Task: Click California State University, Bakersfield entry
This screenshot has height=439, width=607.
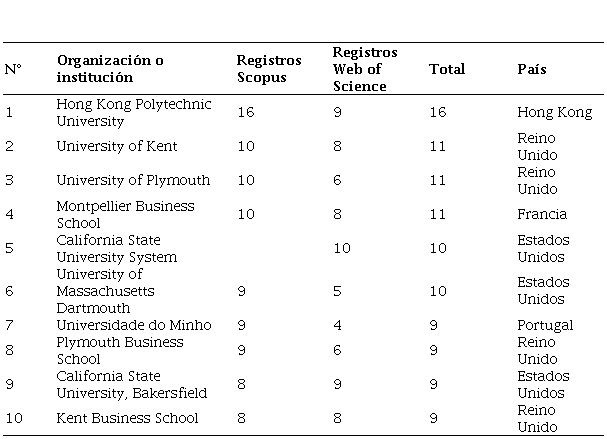Action: click(122, 385)
